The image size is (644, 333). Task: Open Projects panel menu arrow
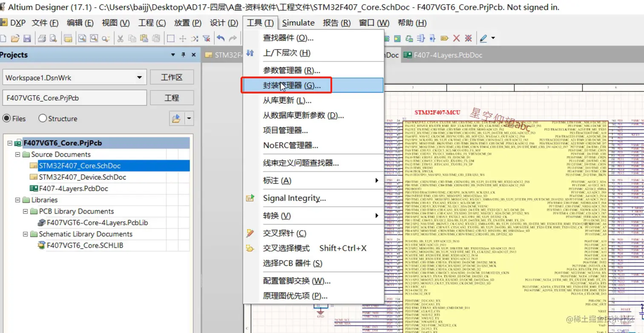[x=173, y=55]
